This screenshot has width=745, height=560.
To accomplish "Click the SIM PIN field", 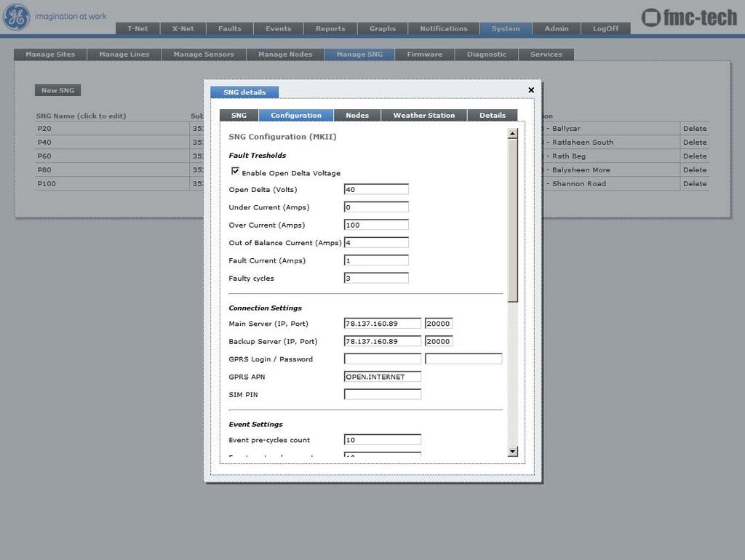I will 383,394.
